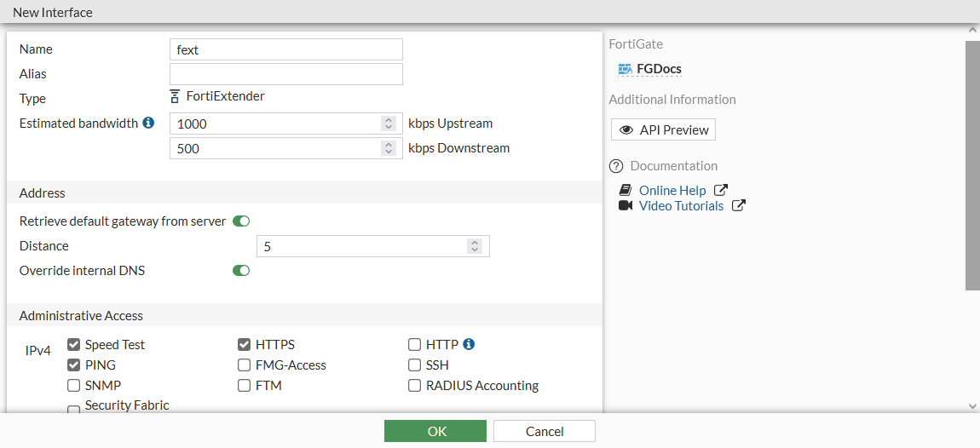Screen dimensions: 980x448
Task: Turn off Override internal DNS toggle
Action: [241, 271]
